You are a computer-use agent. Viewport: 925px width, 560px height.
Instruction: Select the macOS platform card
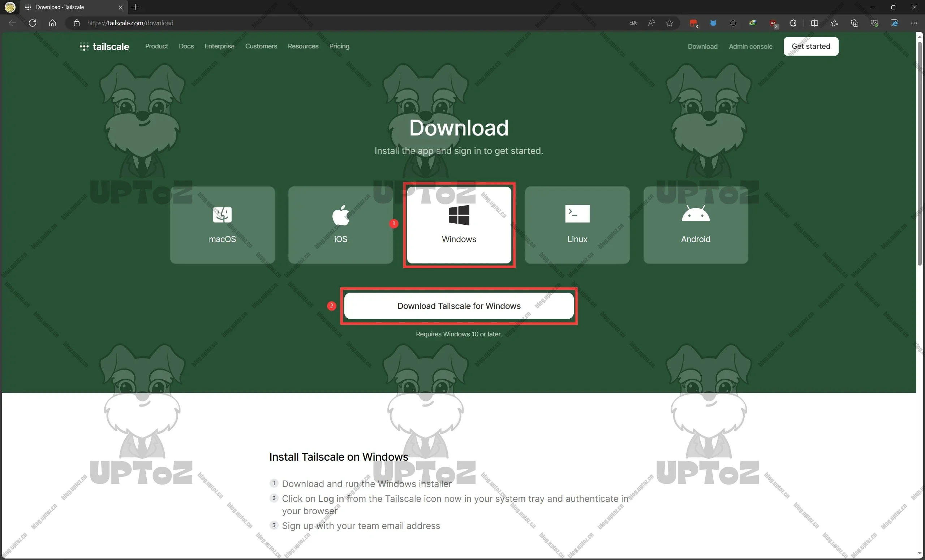point(222,225)
